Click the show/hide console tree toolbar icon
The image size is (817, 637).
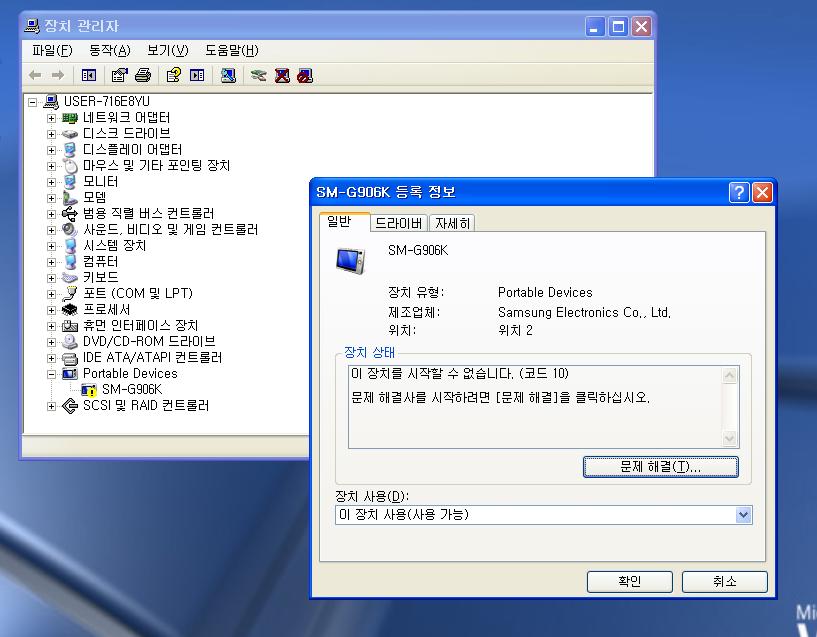[x=89, y=76]
